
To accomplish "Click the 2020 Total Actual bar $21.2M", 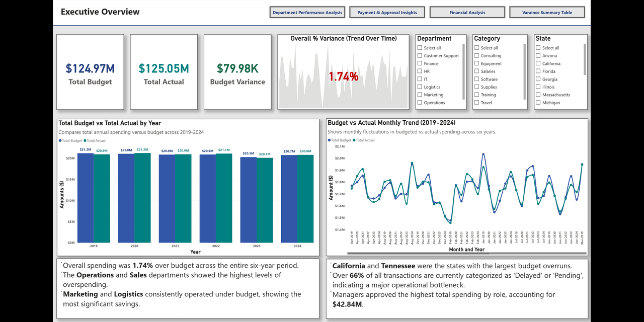I will pyautogui.click(x=142, y=198).
